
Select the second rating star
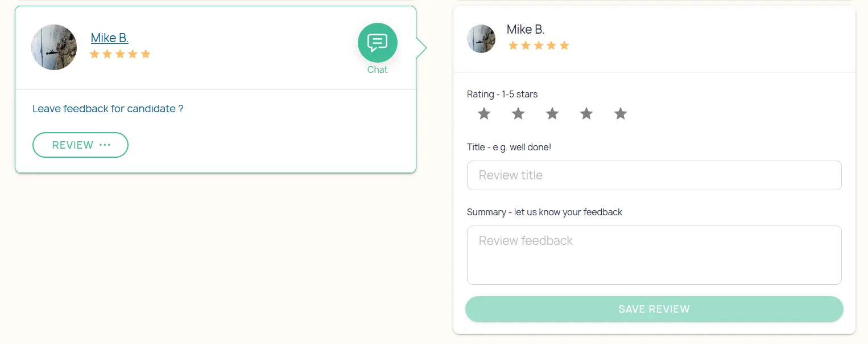coord(518,114)
